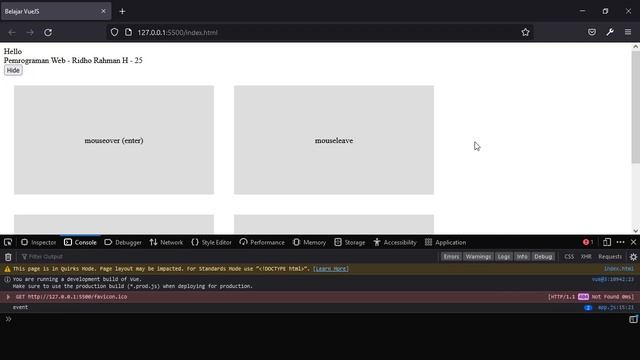Open the Storage tab
Viewport: 640px width, 360px height.
tap(350, 242)
